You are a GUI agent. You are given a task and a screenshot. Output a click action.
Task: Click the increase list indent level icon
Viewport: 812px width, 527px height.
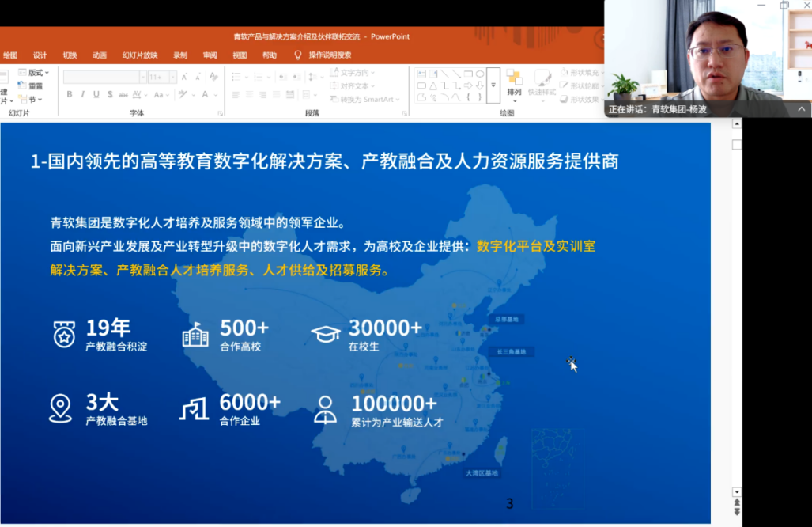tap(296, 78)
